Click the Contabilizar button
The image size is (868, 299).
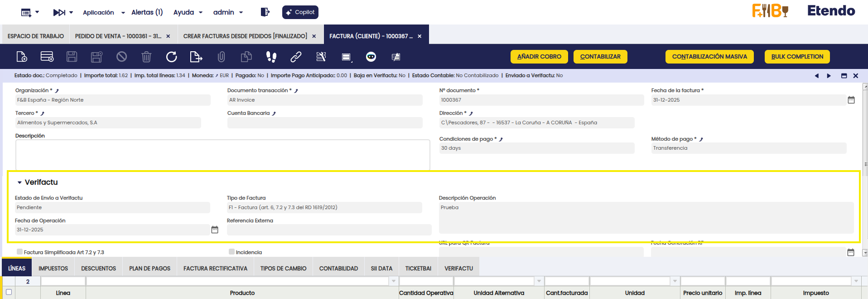point(600,57)
